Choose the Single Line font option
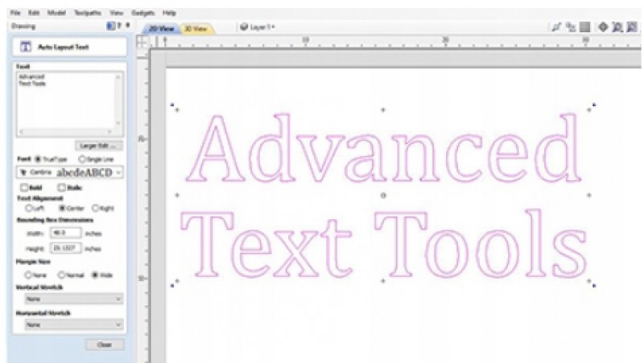Viewport: 644px width, 363px height. [x=81, y=159]
